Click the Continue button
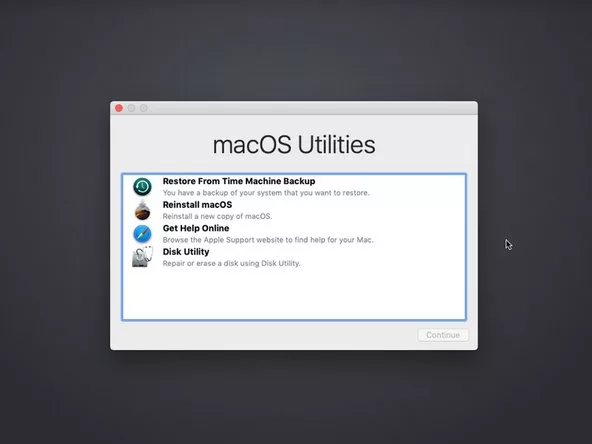Screen dimensions: 592x444 [443, 335]
